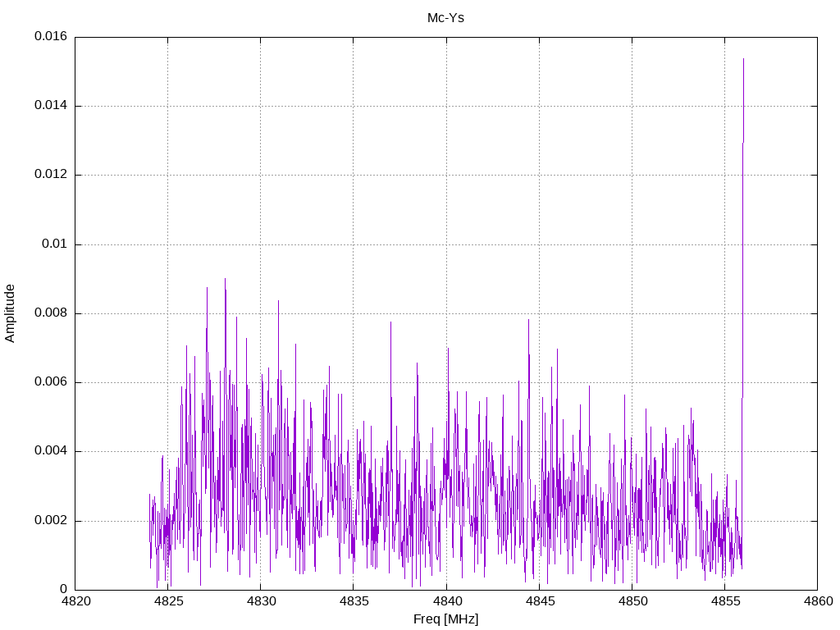Click the 4855 x-axis tick label
The image size is (840, 630).
click(725, 601)
